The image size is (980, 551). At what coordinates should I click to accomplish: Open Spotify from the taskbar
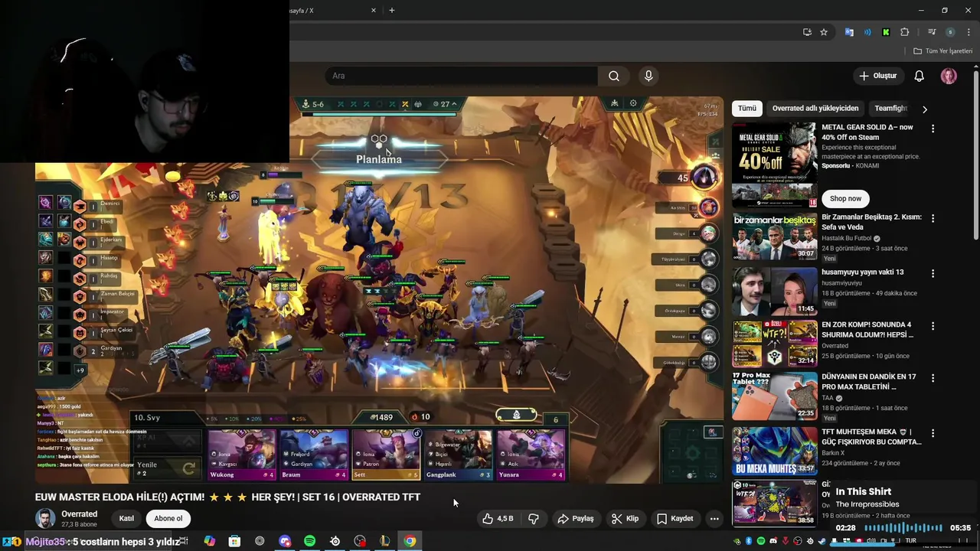(x=309, y=541)
